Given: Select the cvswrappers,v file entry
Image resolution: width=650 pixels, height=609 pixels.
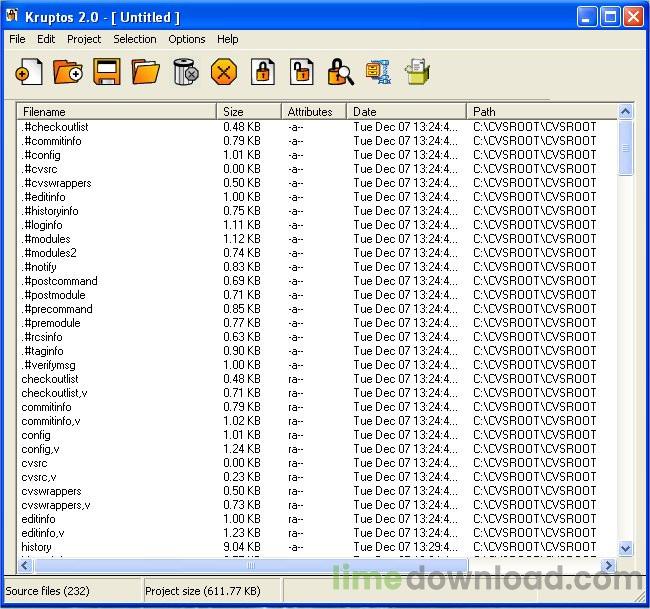Looking at the screenshot, I should (x=56, y=505).
